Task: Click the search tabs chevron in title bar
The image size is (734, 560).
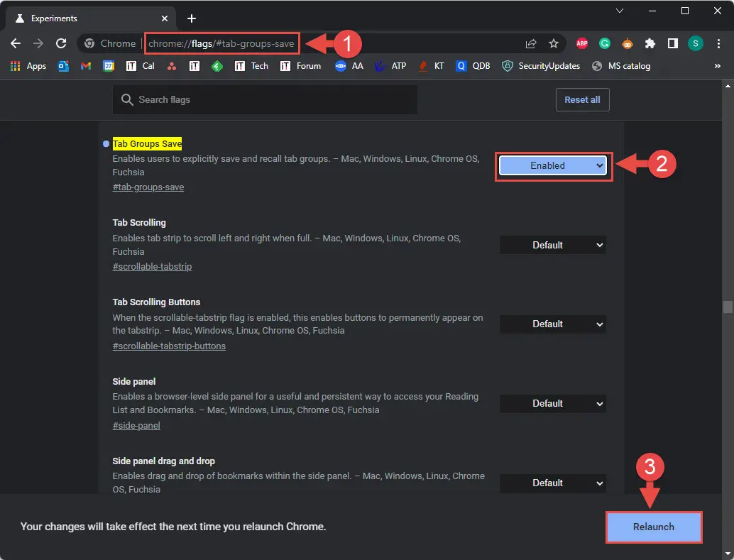Action: click(619, 11)
